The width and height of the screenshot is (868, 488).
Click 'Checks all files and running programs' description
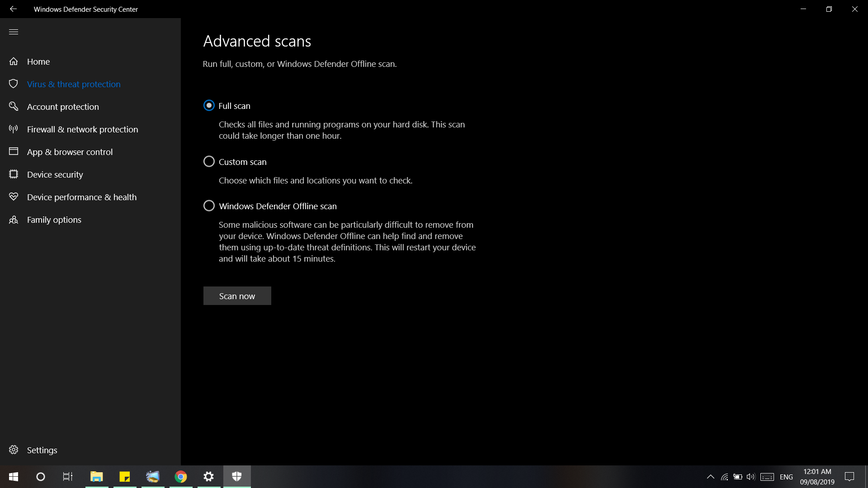[342, 130]
